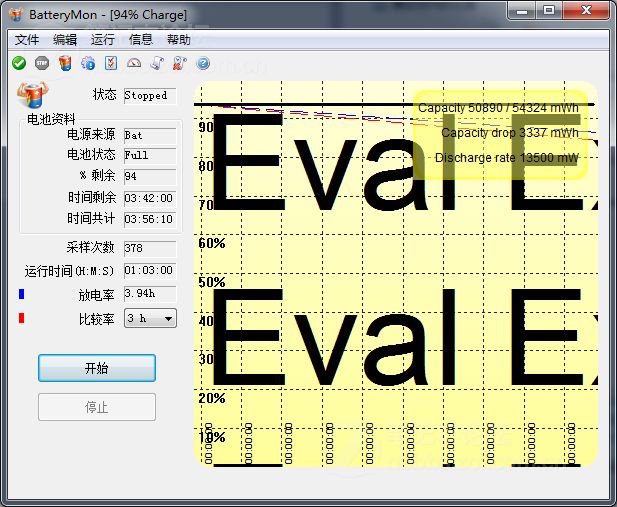
Task: Expand the 比较率 3 h dropdown
Action: (150, 318)
